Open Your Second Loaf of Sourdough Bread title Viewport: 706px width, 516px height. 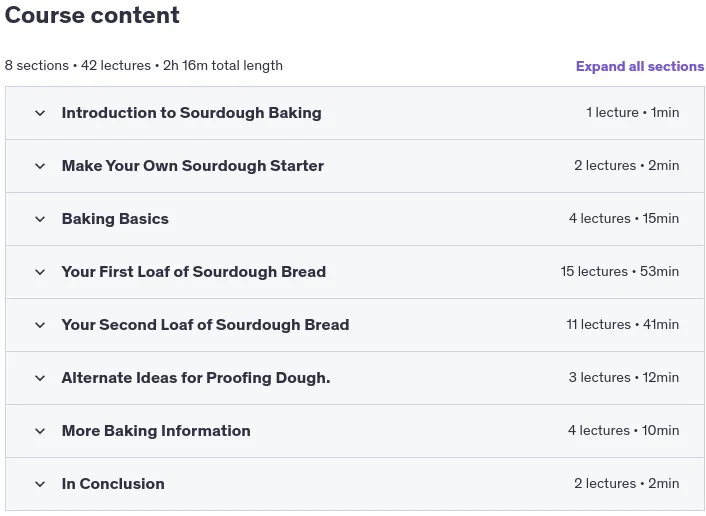(x=205, y=325)
